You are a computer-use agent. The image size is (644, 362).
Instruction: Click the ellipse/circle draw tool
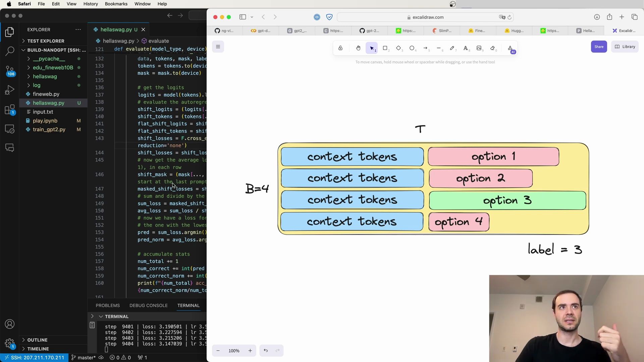point(412,48)
